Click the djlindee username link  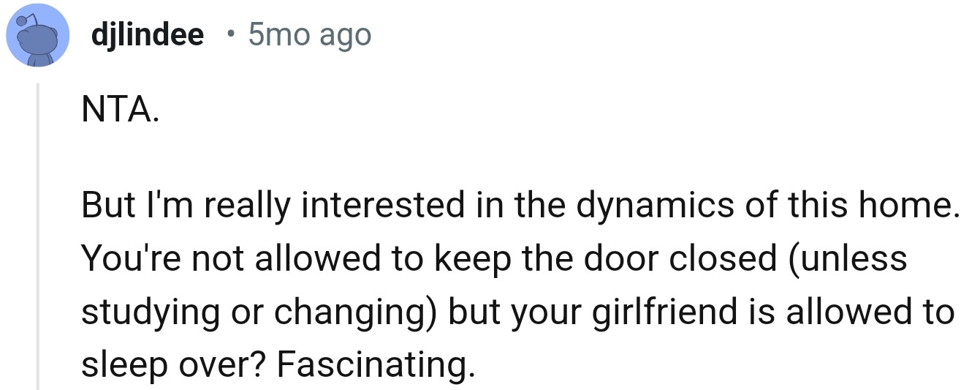(x=148, y=34)
